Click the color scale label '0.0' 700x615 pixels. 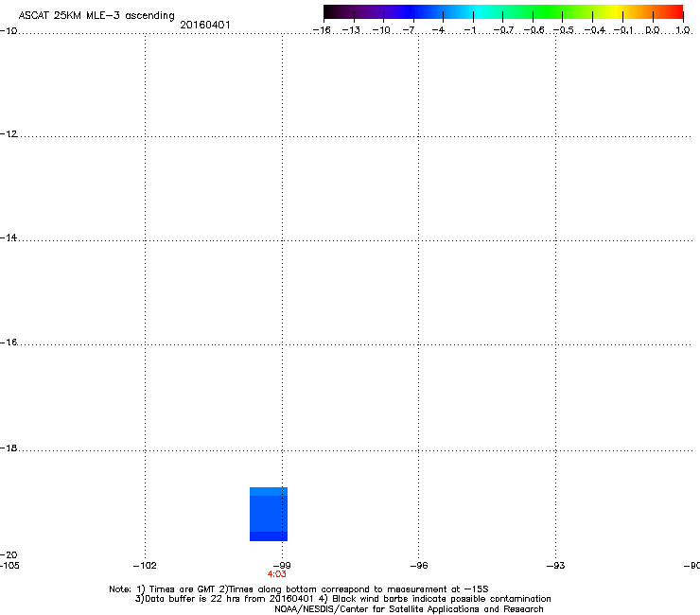coord(653,30)
